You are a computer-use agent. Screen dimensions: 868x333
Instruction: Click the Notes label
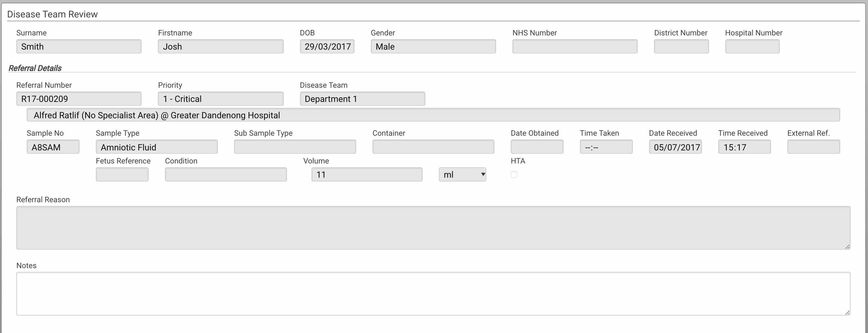click(26, 265)
